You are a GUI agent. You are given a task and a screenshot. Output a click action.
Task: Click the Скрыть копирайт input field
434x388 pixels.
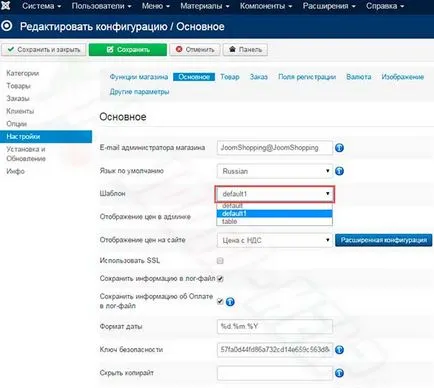pyautogui.click(x=275, y=373)
